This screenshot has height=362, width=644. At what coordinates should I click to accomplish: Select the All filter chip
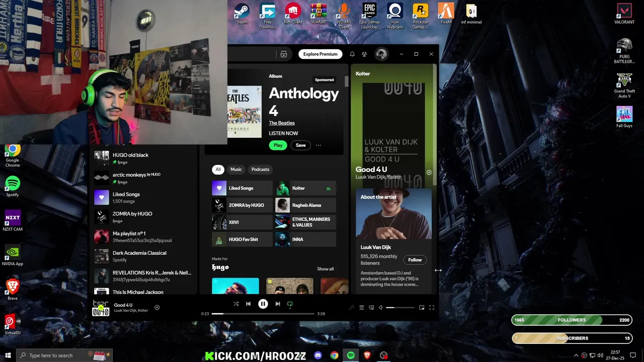point(218,169)
